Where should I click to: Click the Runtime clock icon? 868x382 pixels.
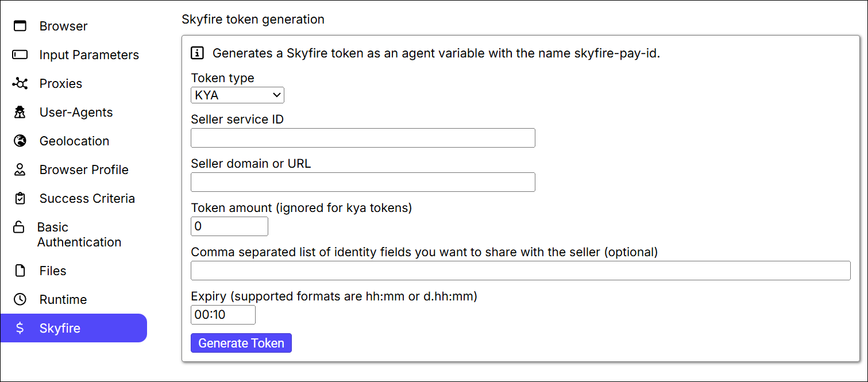pyautogui.click(x=20, y=299)
